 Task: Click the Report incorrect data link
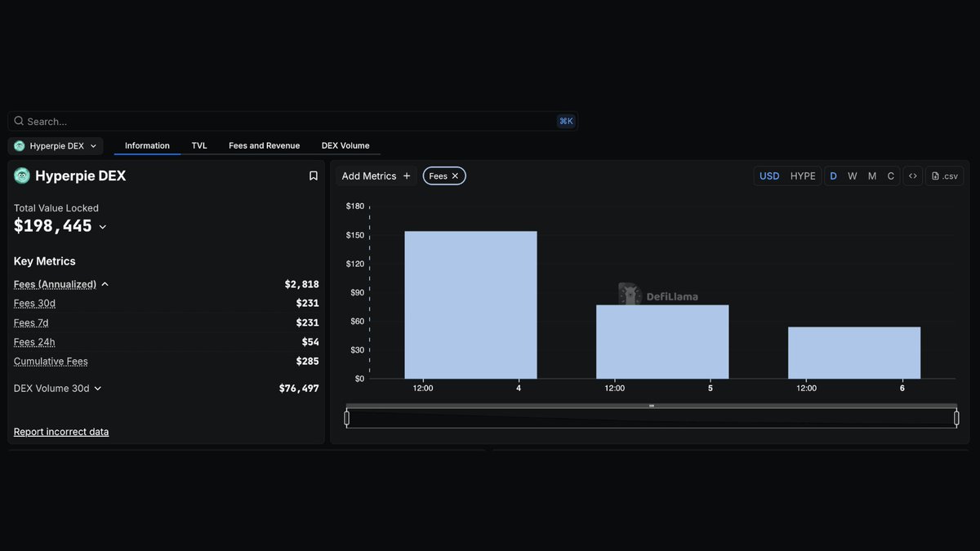pos(61,432)
